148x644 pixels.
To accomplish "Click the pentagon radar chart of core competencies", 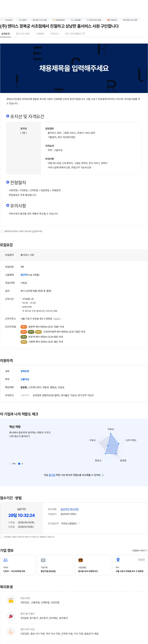I will point(111,446).
